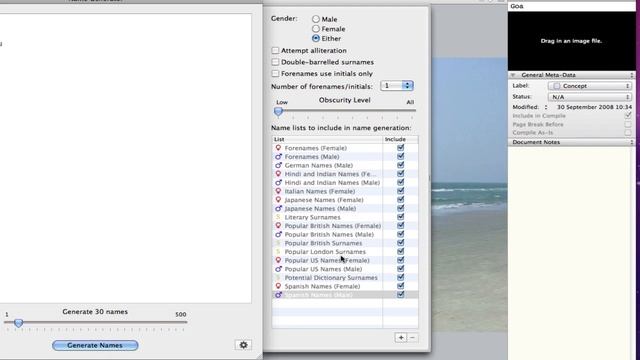Image resolution: width=640 pixels, height=360 pixels.
Task: Uncheck Include for Literary Surnames
Action: [400, 217]
